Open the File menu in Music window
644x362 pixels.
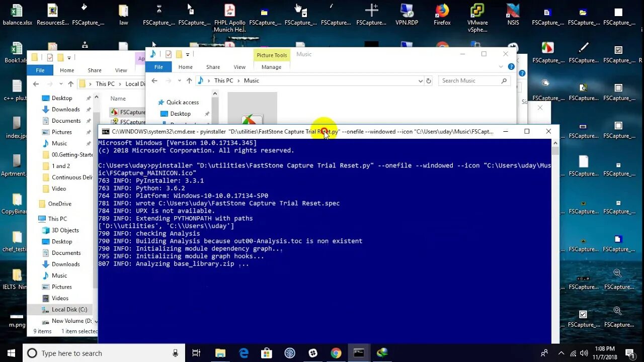click(x=158, y=67)
